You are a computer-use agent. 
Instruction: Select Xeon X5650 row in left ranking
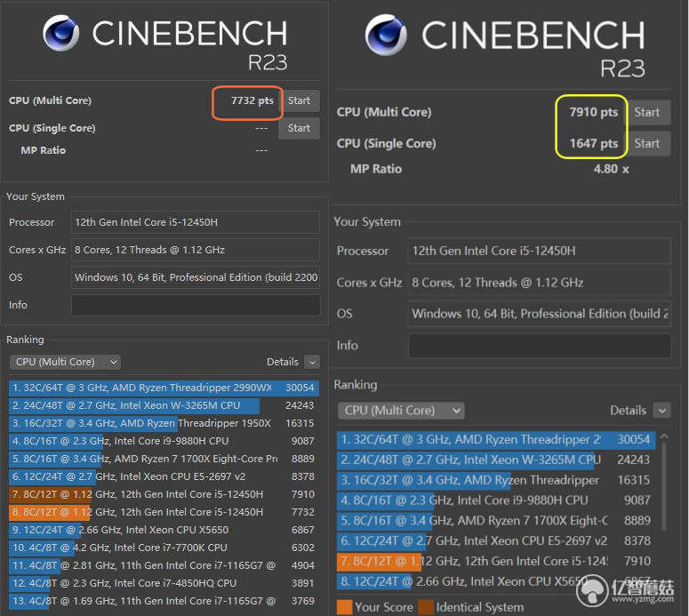pos(164,530)
